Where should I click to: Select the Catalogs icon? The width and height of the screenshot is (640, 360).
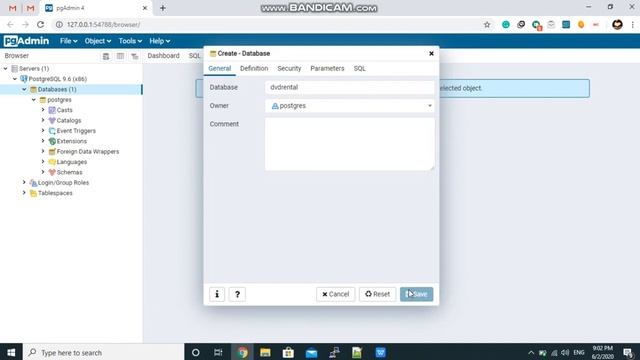pyautogui.click(x=52, y=120)
